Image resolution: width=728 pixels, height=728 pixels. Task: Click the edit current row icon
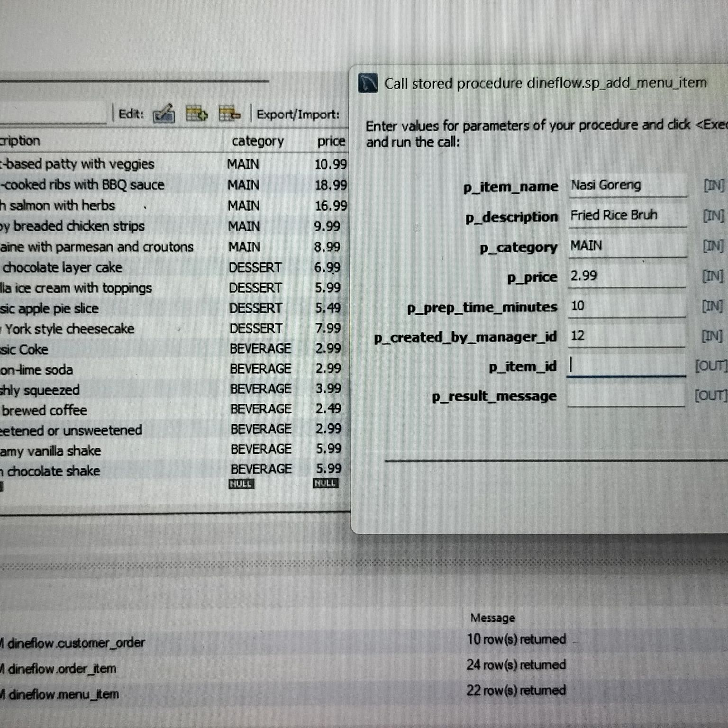point(164,114)
